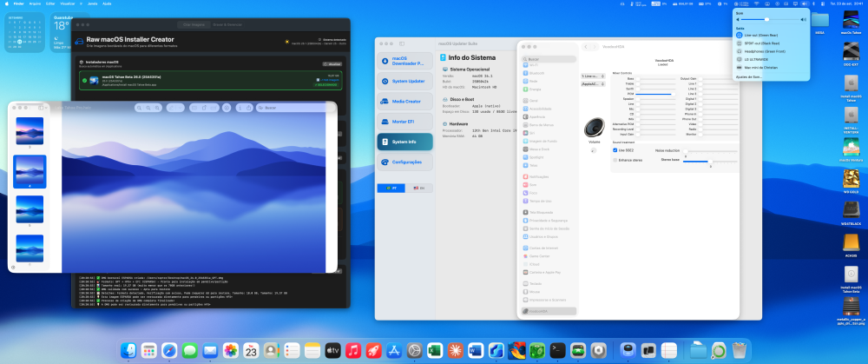Select Headphones (Green Front) sound output

(x=771, y=51)
